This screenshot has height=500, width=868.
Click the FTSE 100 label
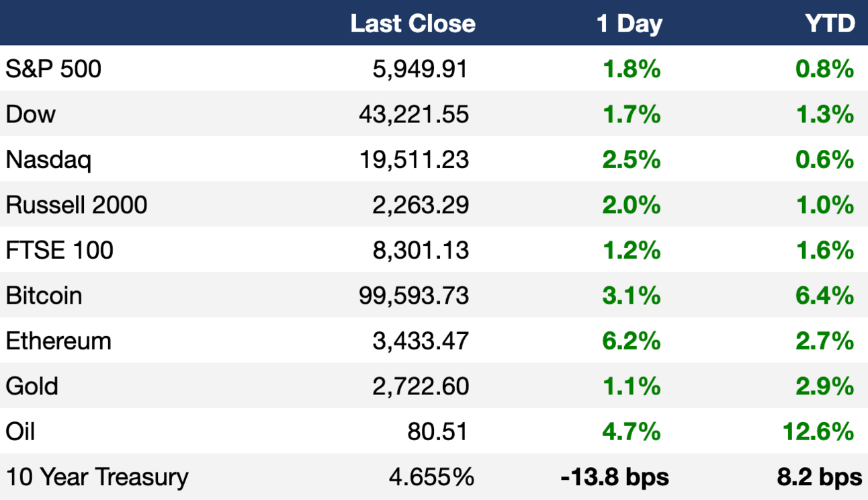(x=60, y=250)
